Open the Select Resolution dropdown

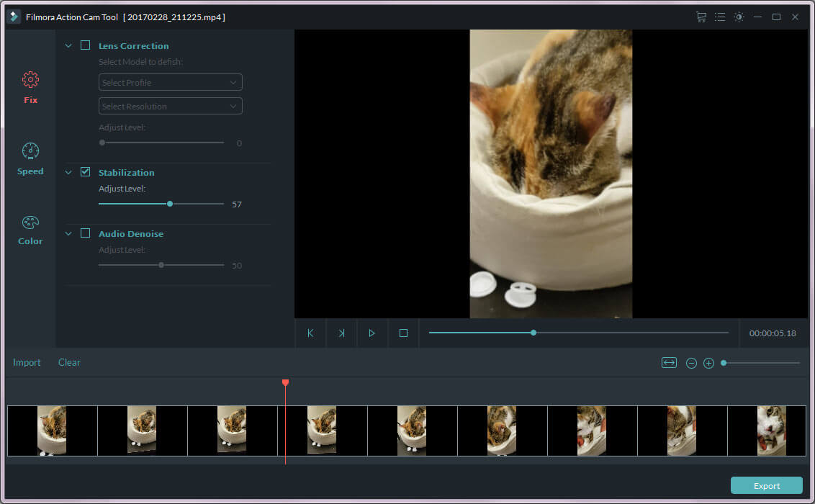point(170,107)
